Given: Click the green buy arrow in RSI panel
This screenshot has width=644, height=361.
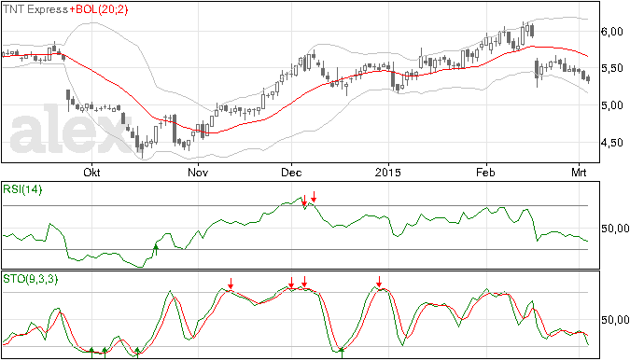Looking at the screenshot, I should 156,249.
